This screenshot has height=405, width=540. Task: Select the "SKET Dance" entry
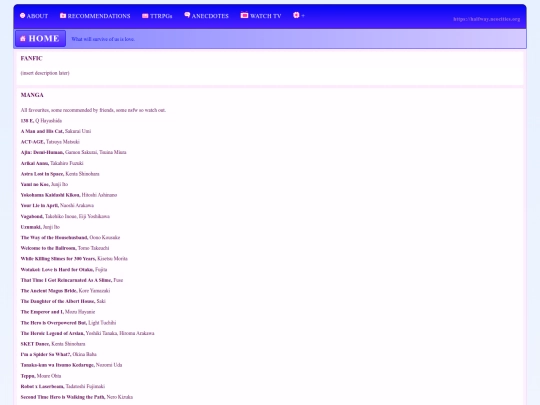[53, 344]
